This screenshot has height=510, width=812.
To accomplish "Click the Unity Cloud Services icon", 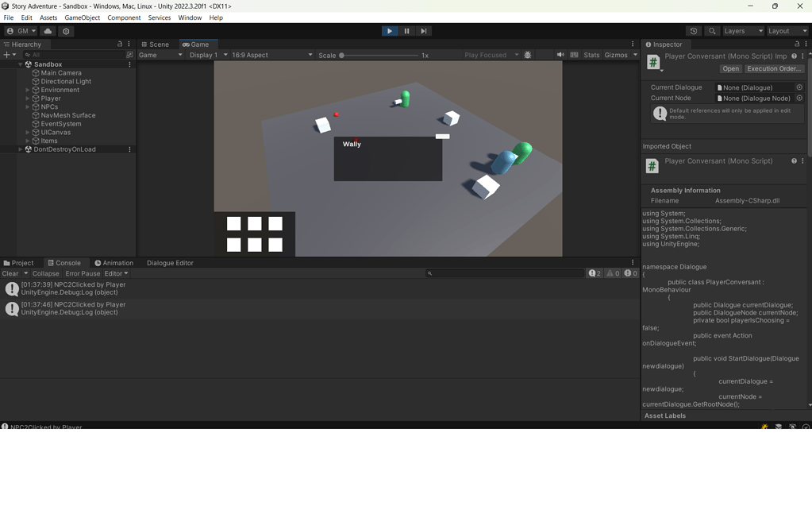I will pos(48,30).
